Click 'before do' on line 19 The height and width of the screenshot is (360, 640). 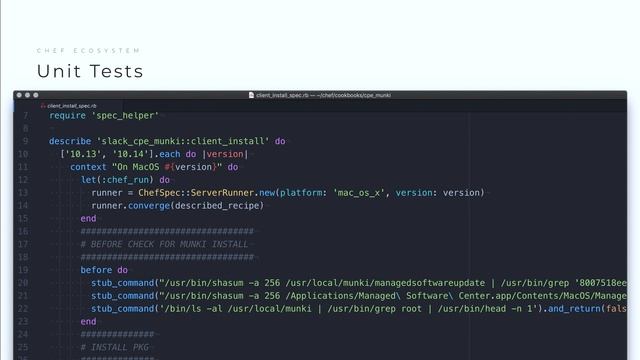coord(104,270)
